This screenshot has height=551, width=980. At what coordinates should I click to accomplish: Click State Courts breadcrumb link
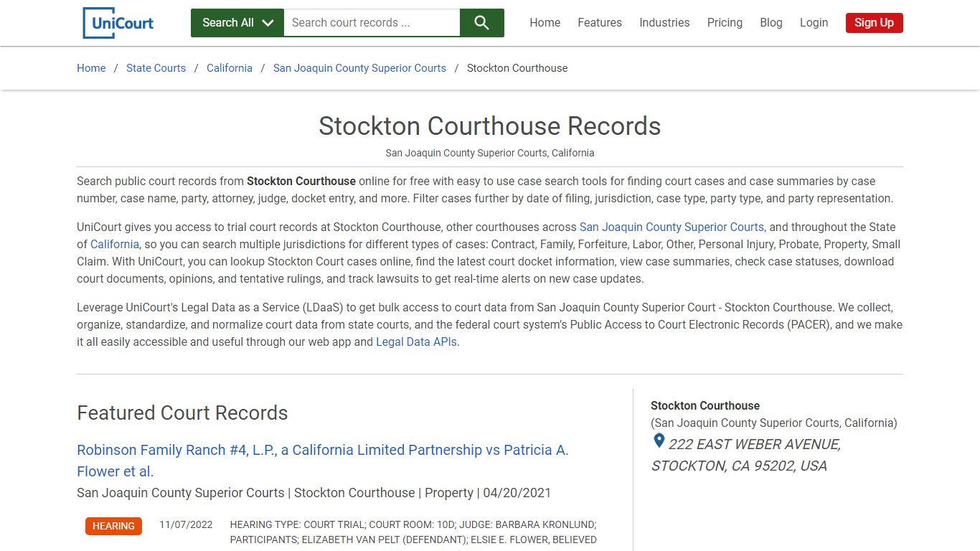pyautogui.click(x=156, y=68)
